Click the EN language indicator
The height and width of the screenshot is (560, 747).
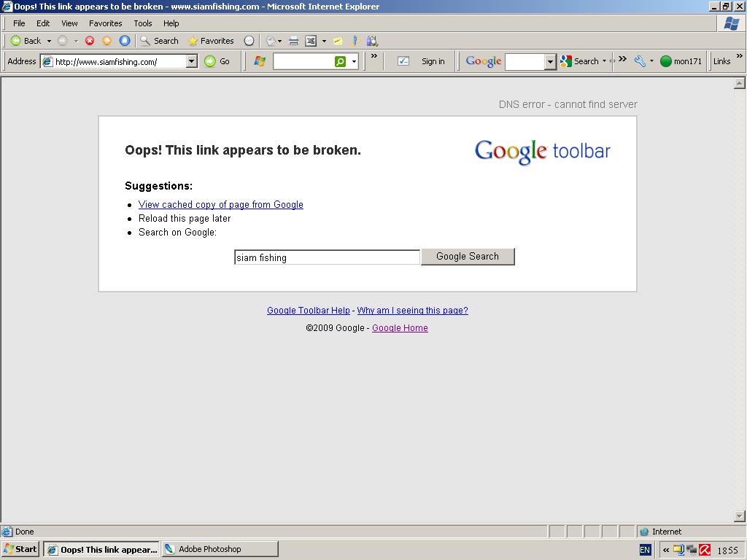[645, 550]
